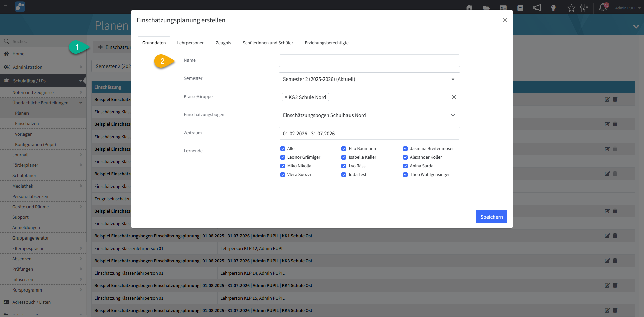Uncheck Lyo Räss
Image resolution: width=644 pixels, height=317 pixels.
[x=344, y=166]
